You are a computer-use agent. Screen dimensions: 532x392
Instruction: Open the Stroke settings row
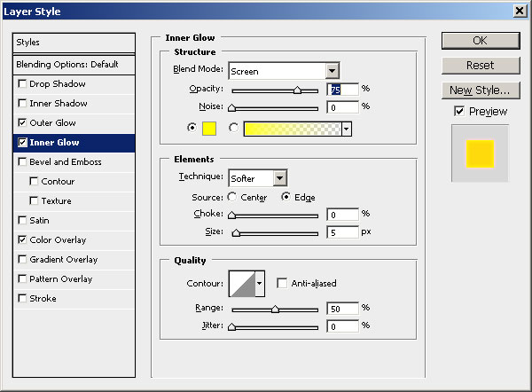pos(74,299)
